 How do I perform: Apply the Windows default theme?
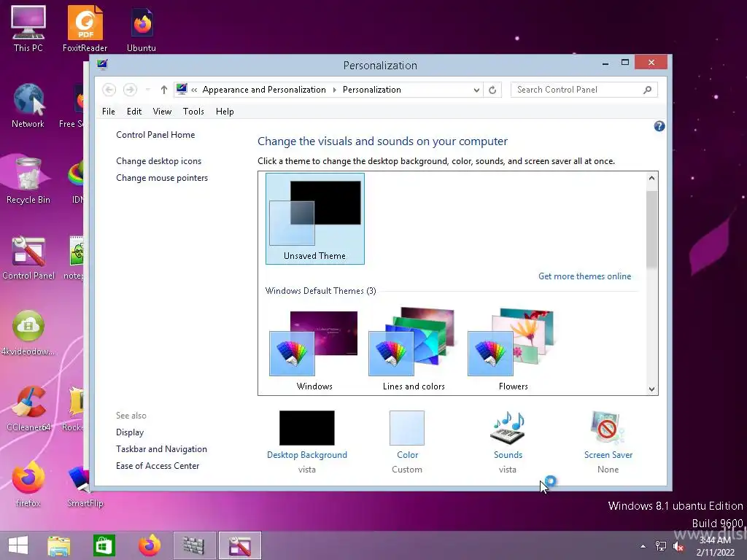coord(314,349)
